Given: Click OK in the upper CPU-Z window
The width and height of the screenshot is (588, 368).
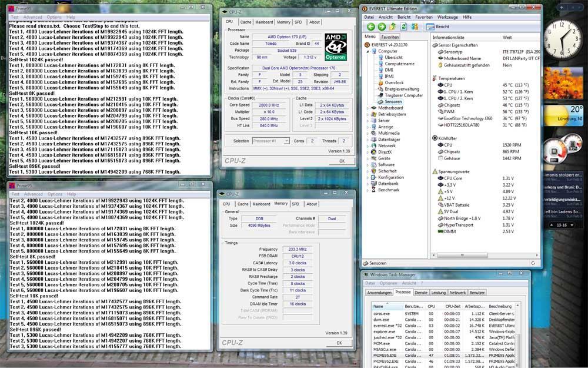Looking at the screenshot, I should 342,161.
